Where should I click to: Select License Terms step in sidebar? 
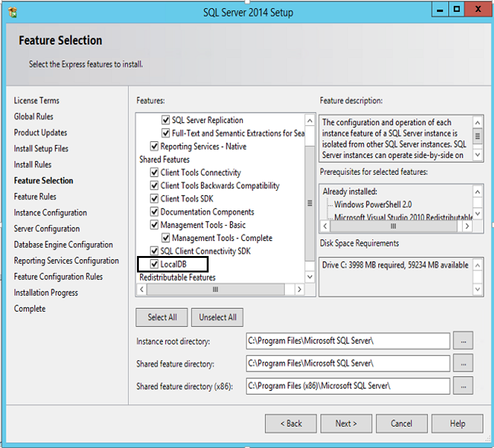point(37,100)
